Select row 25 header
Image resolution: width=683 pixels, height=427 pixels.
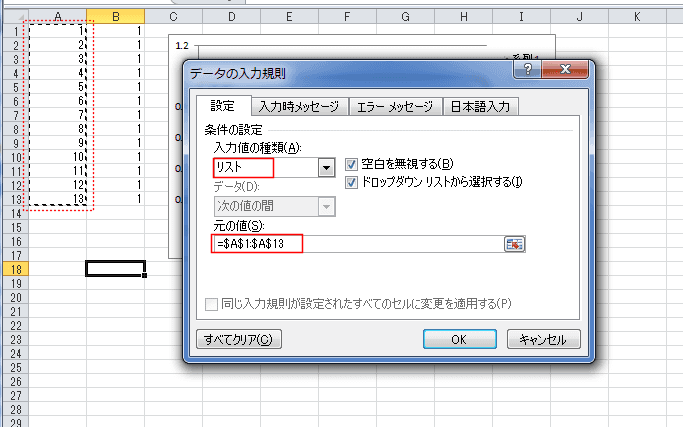(x=16, y=367)
